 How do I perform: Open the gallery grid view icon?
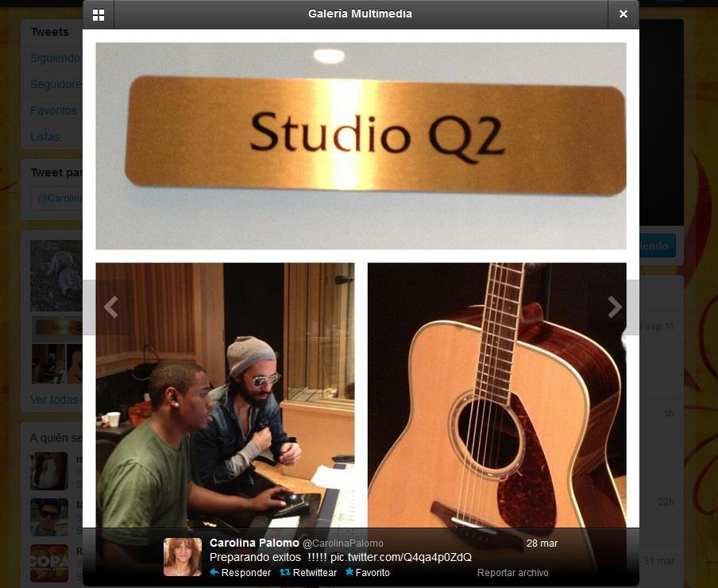click(x=98, y=14)
